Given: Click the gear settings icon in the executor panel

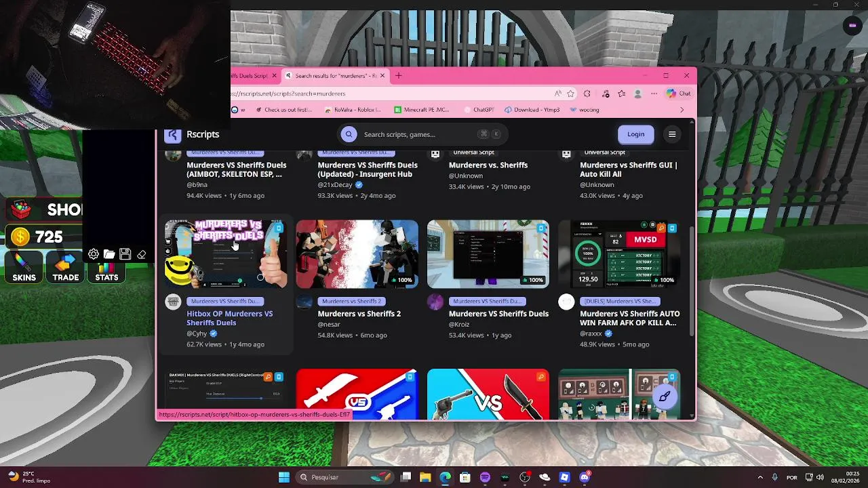Looking at the screenshot, I should coord(94,254).
